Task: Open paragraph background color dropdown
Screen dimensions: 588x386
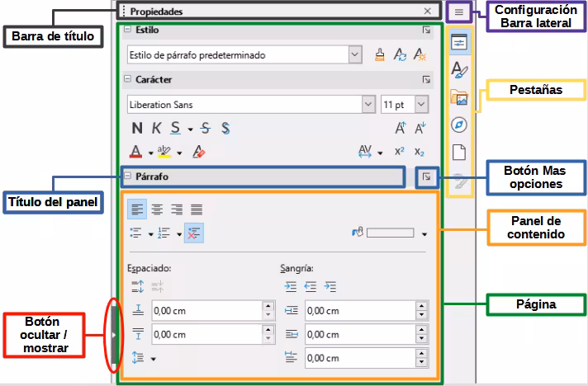Action: coord(424,234)
